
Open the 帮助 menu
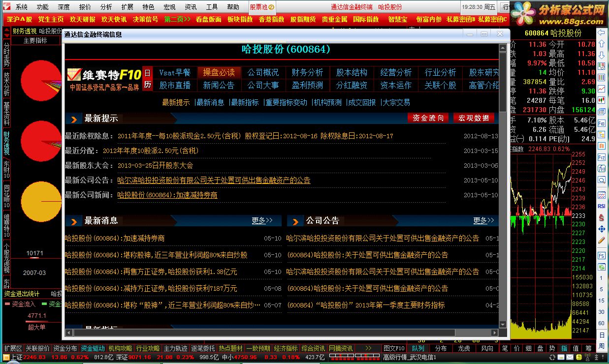click(233, 7)
